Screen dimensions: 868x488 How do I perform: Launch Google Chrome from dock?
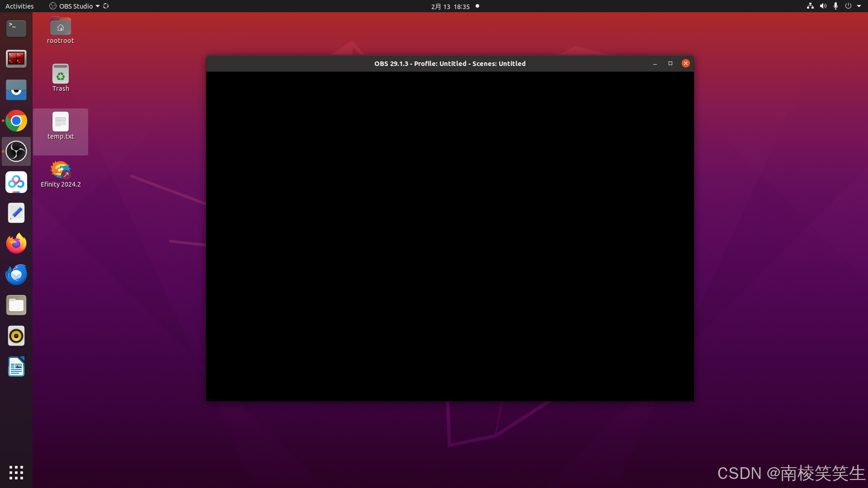[16, 121]
